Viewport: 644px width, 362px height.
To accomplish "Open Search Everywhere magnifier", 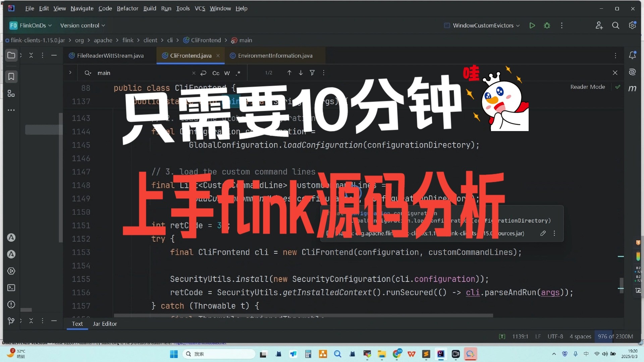I will coord(615,25).
